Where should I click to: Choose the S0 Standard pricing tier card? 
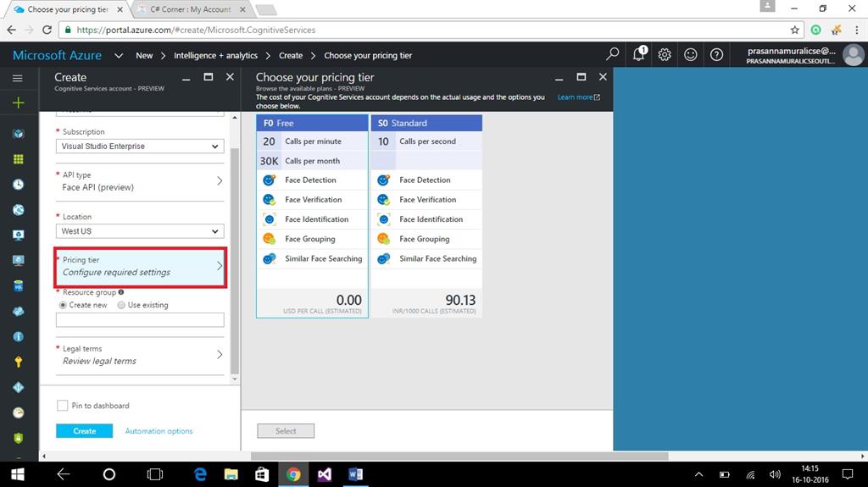click(x=426, y=216)
